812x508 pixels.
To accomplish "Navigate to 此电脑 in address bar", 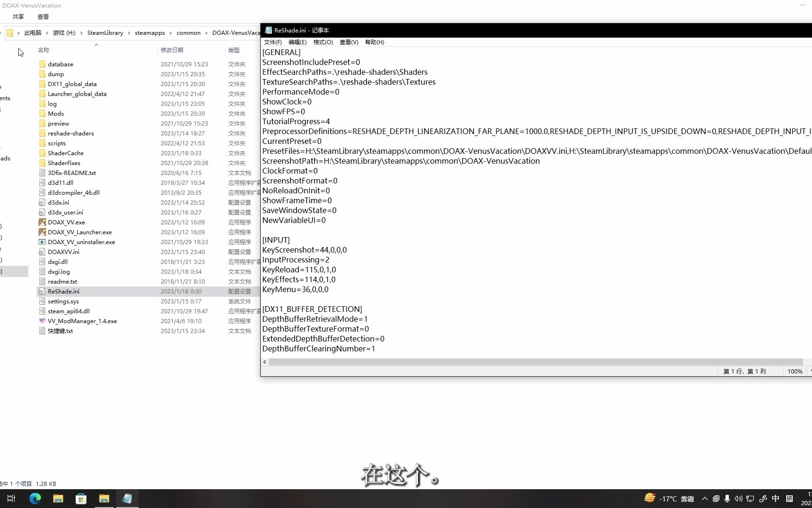I will tap(33, 33).
